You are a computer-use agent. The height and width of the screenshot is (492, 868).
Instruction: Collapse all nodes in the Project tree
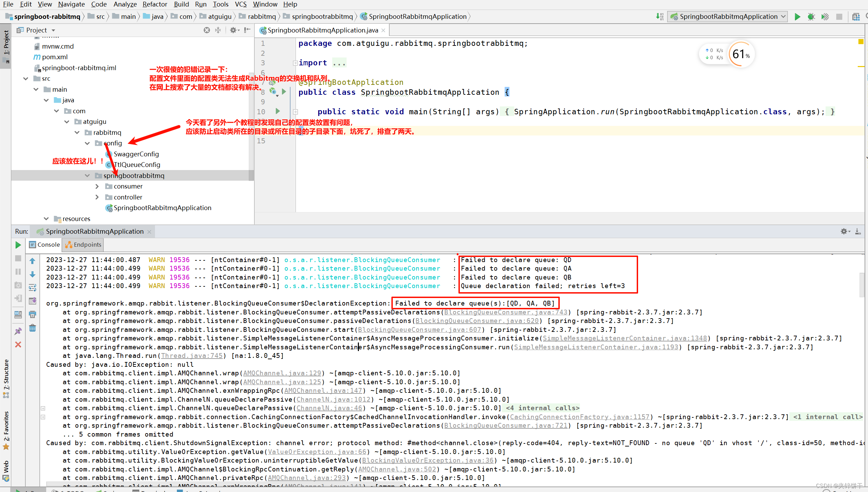click(218, 30)
